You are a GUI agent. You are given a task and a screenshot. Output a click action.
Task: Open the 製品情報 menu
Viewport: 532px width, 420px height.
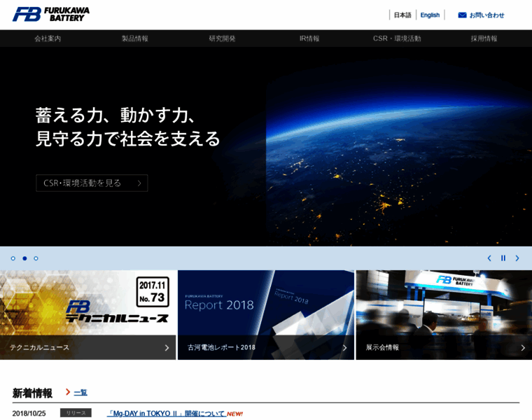pos(135,38)
